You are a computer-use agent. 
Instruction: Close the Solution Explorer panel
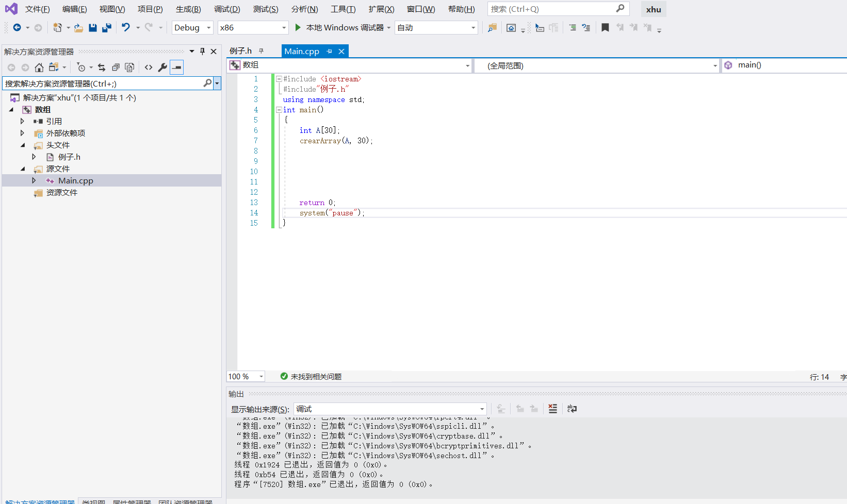(x=214, y=52)
